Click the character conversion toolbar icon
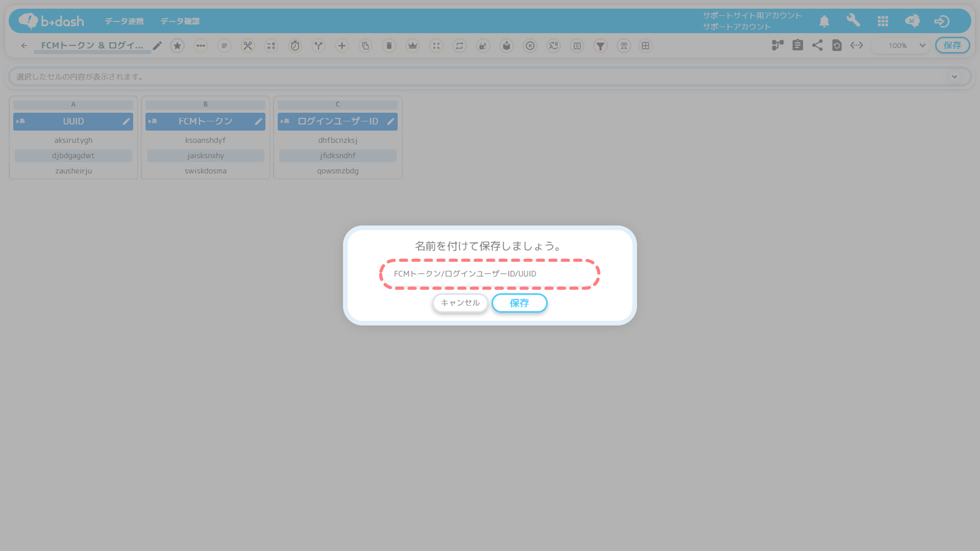980x551 pixels. 554,46
